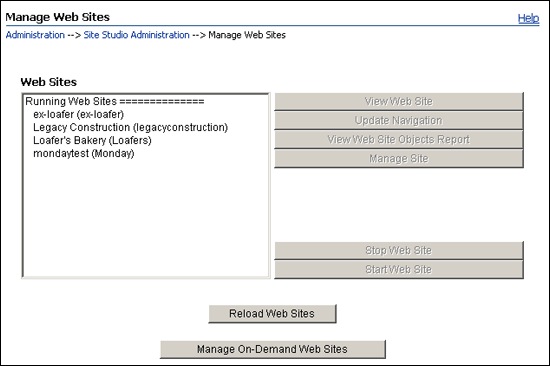Select Loafer's Bakery (Loafers) site

coord(146,140)
